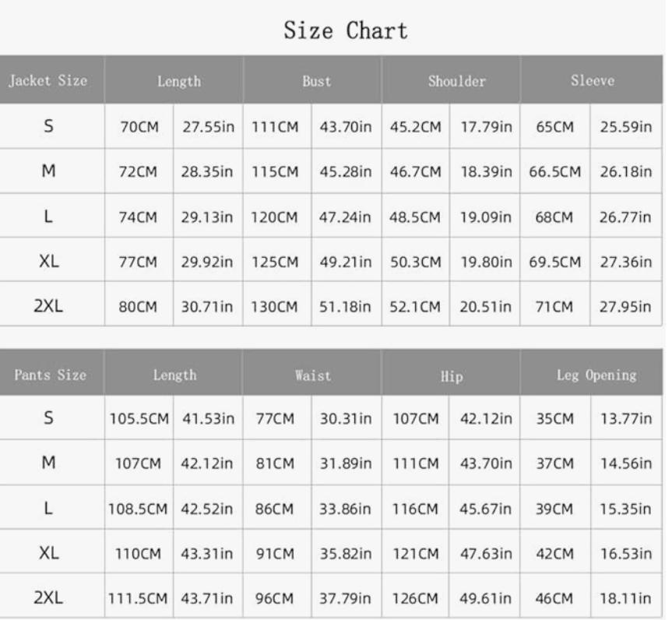Click the 111.5CM pants length cell
Viewport: 672px width, 620px height.
pyautogui.click(x=138, y=598)
